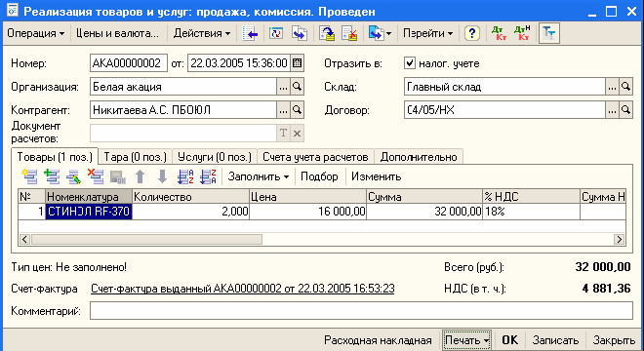This screenshot has height=351, width=644.
Task: Switch to the Тара (0 поз.) tab
Action: pyautogui.click(x=135, y=157)
